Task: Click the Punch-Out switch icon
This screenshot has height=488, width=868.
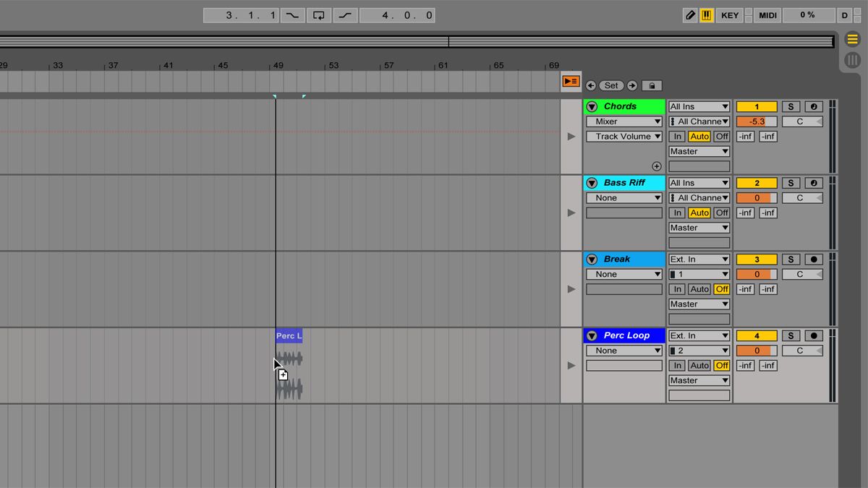Action: [x=345, y=14]
